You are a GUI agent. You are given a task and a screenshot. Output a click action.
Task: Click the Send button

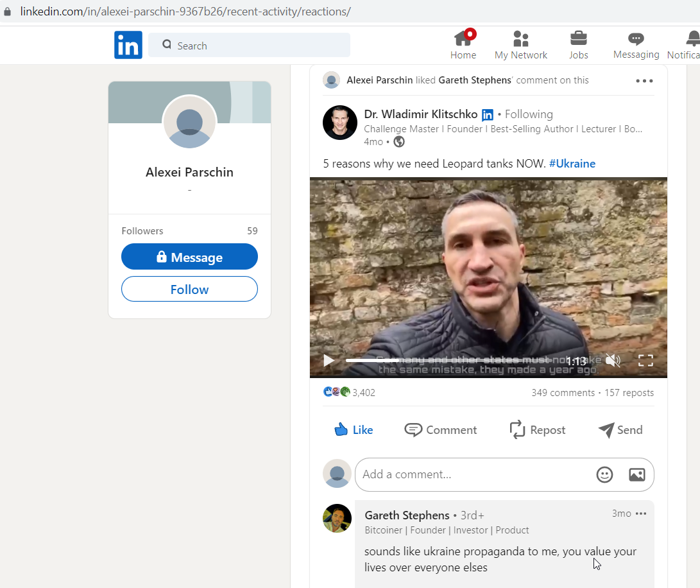coord(620,430)
